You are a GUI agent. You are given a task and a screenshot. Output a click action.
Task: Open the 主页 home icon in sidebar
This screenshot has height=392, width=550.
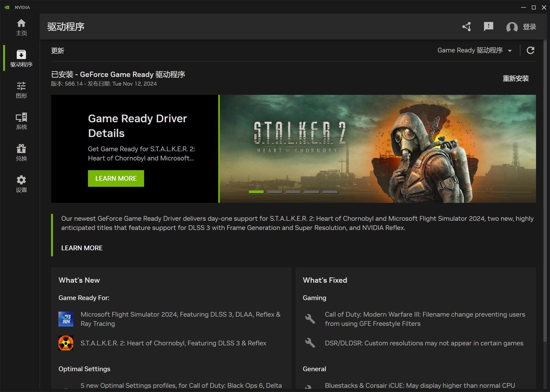tap(21, 24)
